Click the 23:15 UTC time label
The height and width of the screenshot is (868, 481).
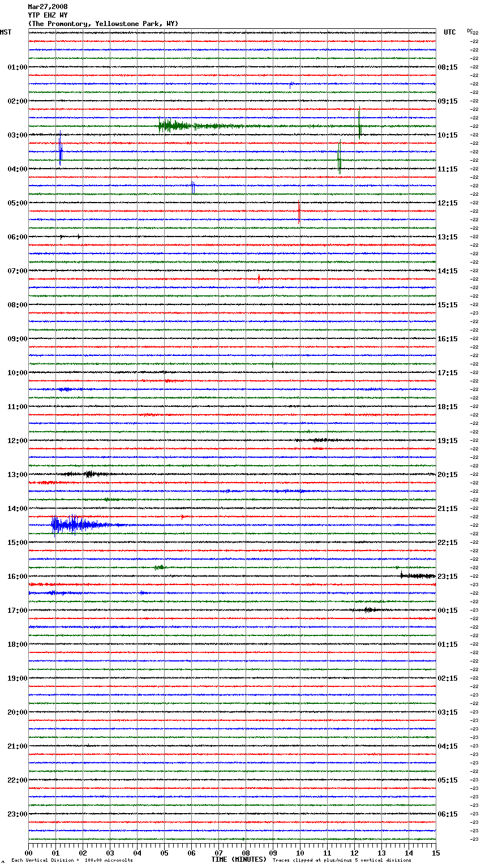(448, 577)
